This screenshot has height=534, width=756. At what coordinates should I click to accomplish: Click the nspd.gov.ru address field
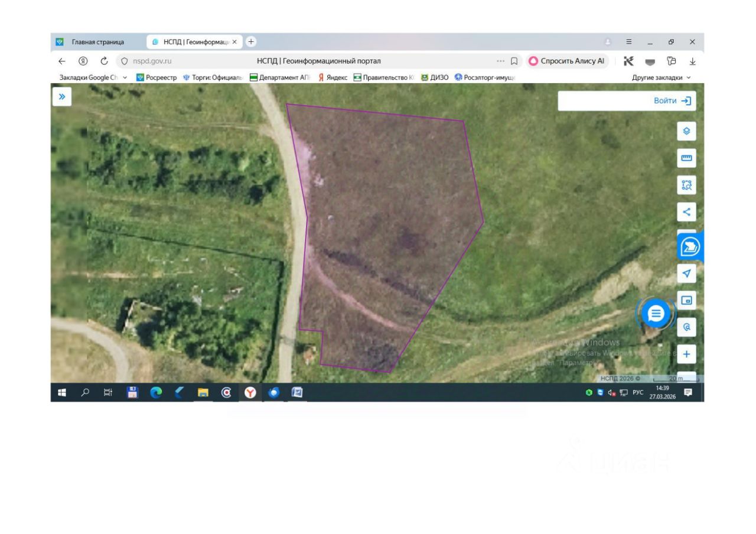pos(152,61)
